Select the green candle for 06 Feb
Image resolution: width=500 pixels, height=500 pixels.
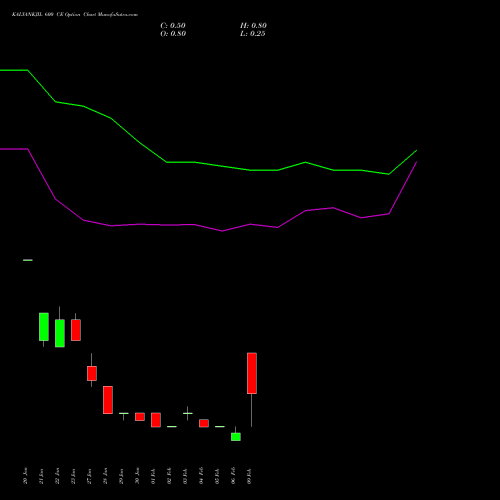[x=236, y=437]
